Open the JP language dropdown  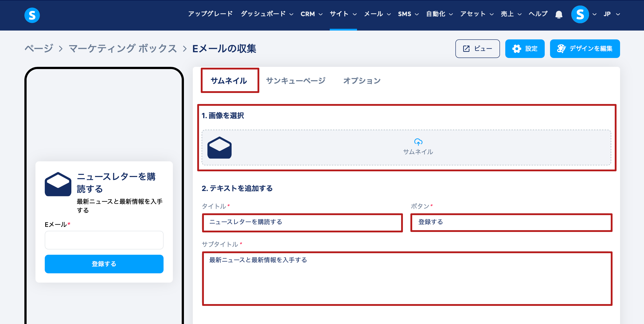(611, 14)
